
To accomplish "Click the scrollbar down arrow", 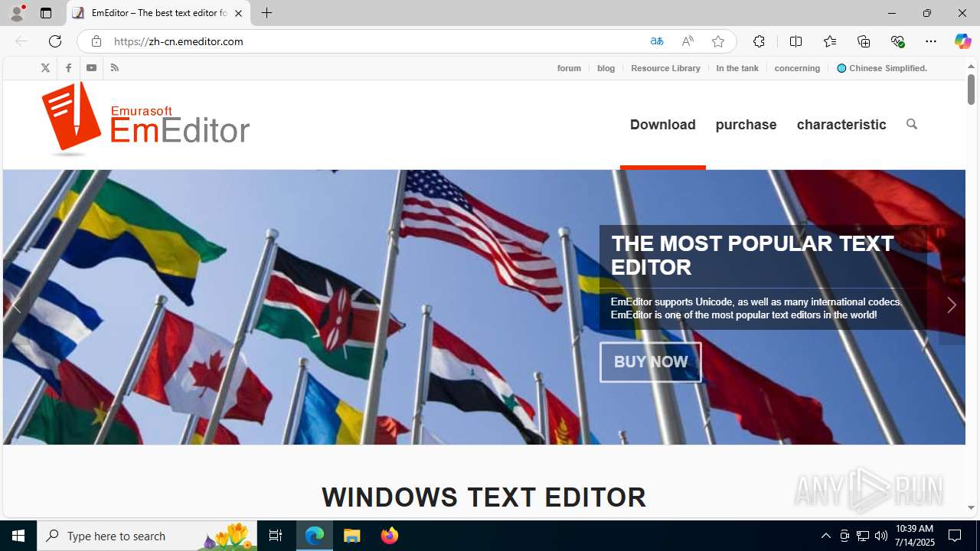I will point(971,507).
